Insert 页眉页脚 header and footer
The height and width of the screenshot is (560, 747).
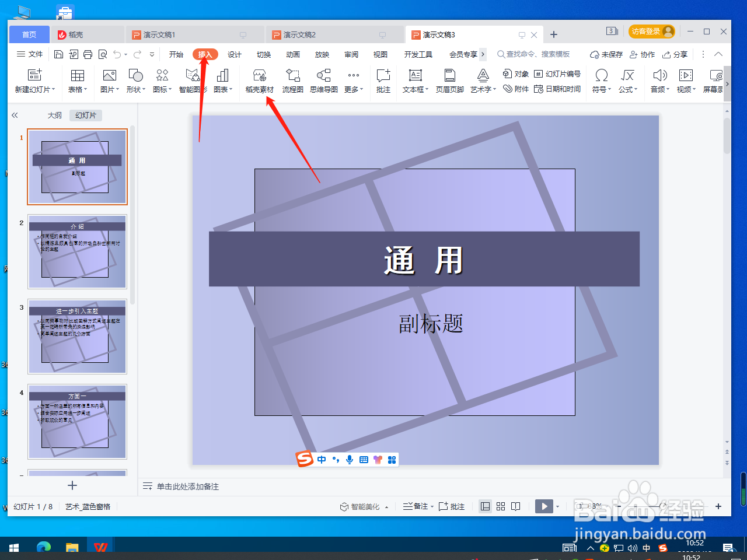pyautogui.click(x=449, y=82)
